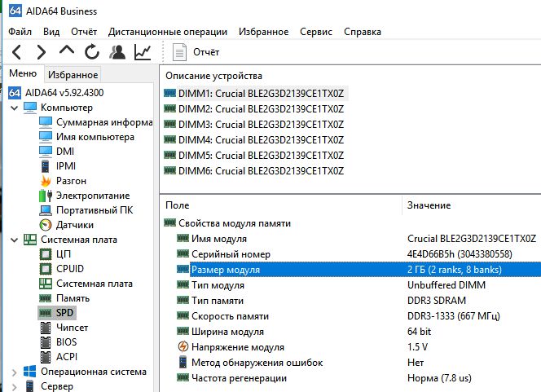Click the Чипсет chip icon
This screenshot has height=392, width=541.
[x=46, y=328]
